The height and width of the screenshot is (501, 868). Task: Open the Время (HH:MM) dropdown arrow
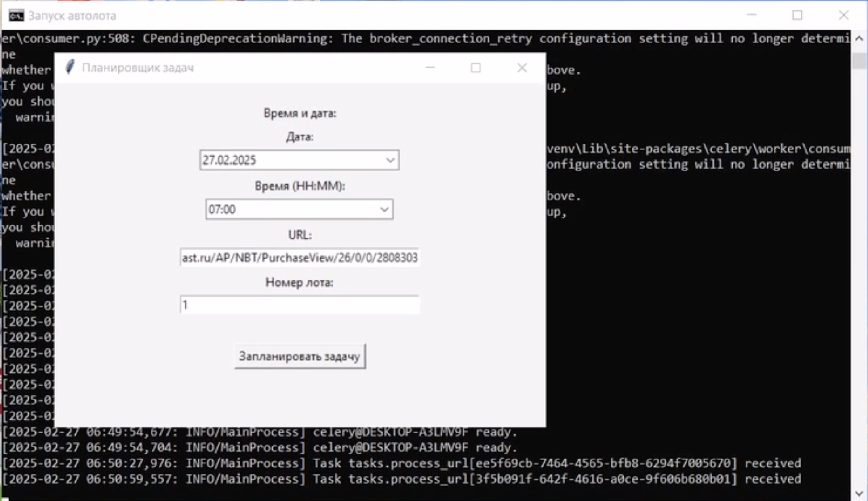384,209
